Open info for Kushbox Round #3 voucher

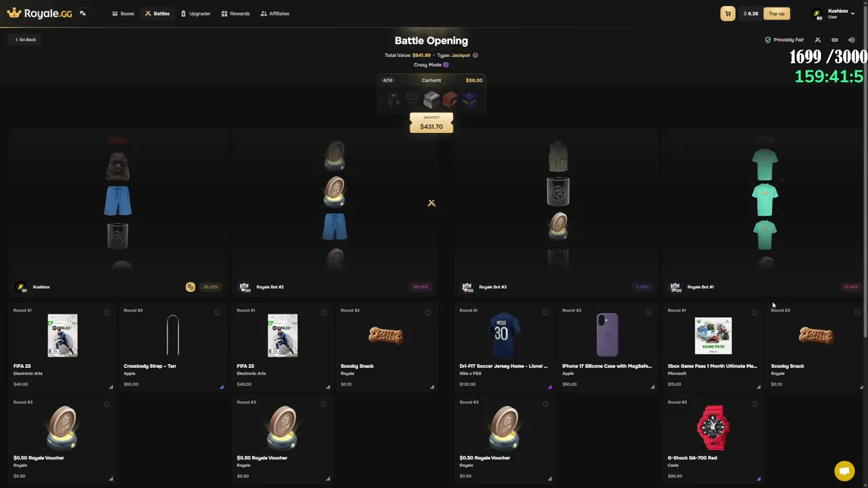(106, 405)
